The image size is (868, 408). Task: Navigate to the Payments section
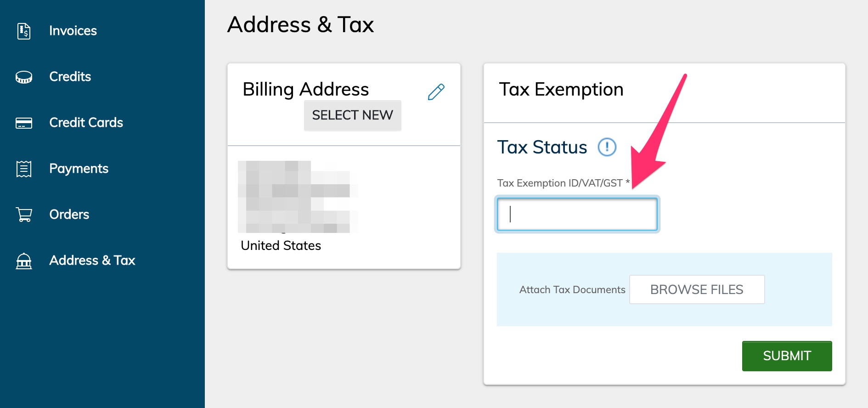point(79,169)
